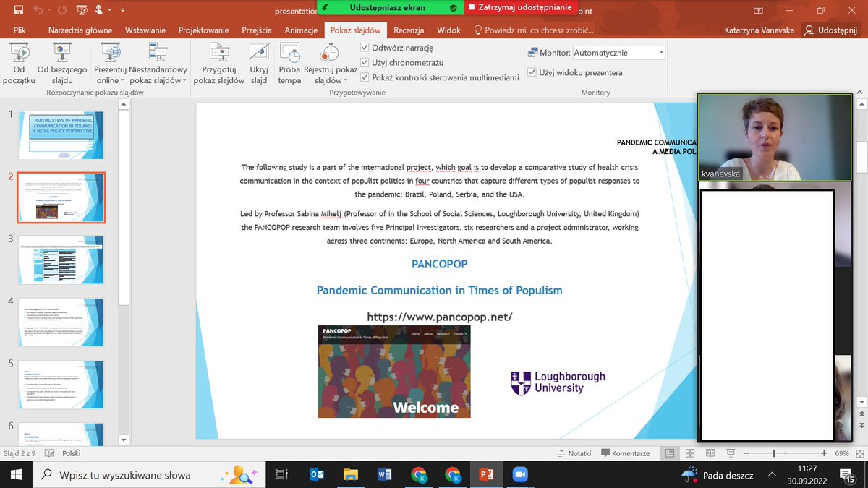This screenshot has width=868, height=488.
Task: Click the Katarzyna Vanevska account name
Action: pyautogui.click(x=759, y=30)
